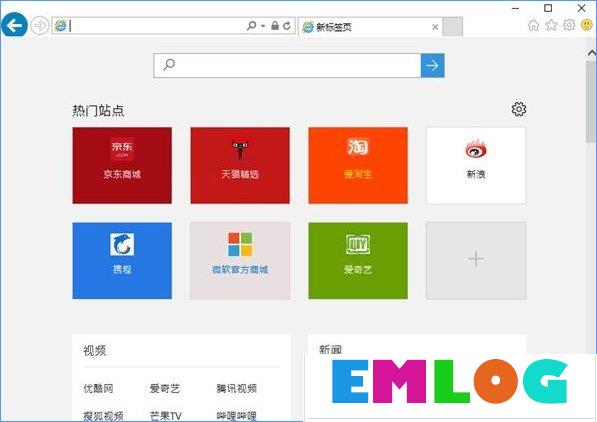
Task: Click the 热门站点 heading
Action: point(98,110)
